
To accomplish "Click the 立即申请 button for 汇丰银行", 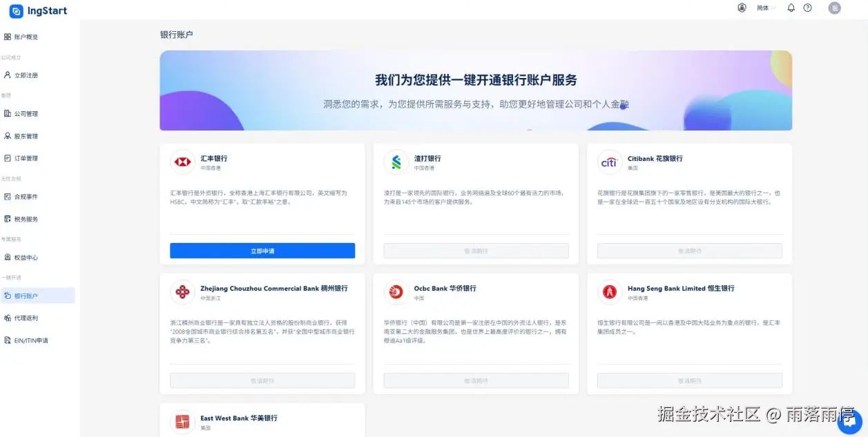I will [x=262, y=251].
